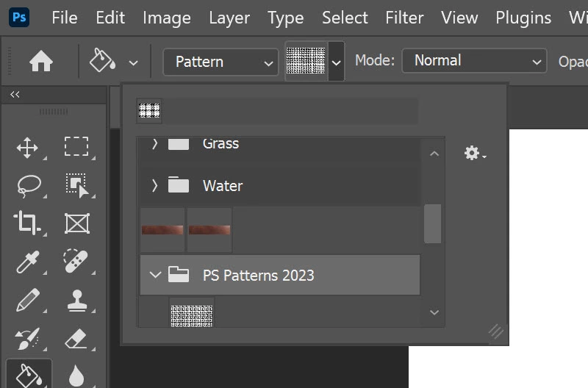Click the pattern list scroll up arrow
The width and height of the screenshot is (588, 388).
[x=434, y=154]
